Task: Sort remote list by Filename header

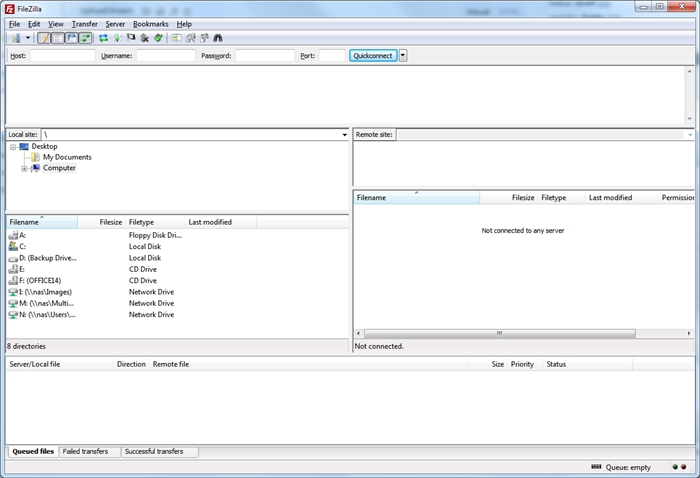Action: [x=417, y=198]
